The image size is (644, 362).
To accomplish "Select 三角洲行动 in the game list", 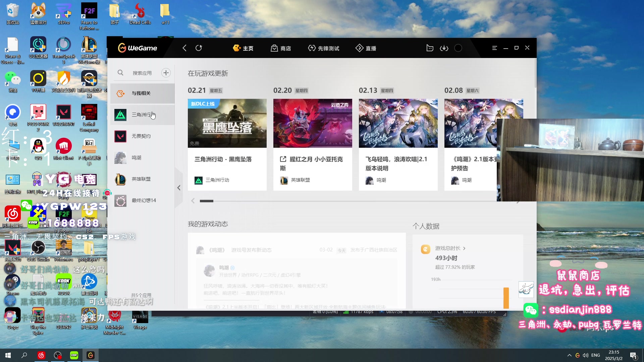I will (x=143, y=115).
